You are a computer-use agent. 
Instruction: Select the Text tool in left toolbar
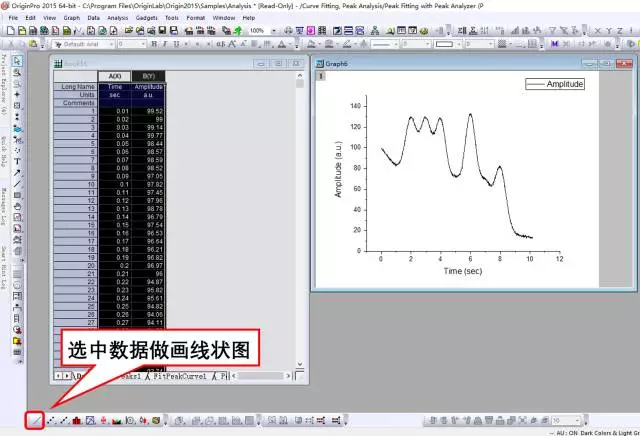click(18, 160)
